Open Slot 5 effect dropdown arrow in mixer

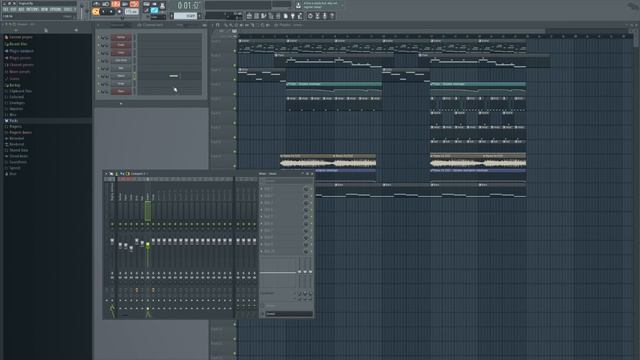tap(262, 217)
